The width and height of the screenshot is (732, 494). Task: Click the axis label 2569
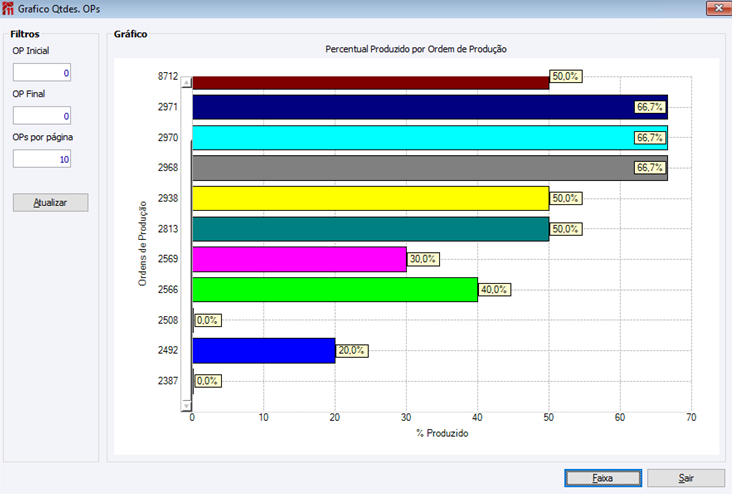168,259
